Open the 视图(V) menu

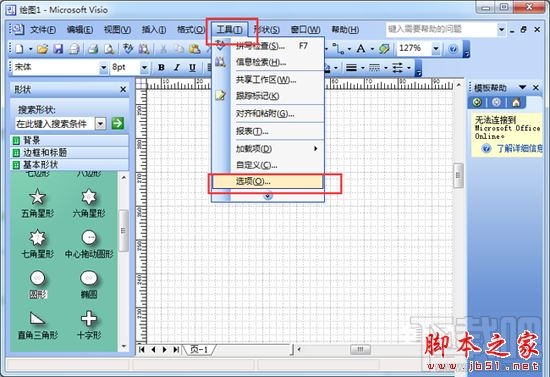pyautogui.click(x=117, y=30)
